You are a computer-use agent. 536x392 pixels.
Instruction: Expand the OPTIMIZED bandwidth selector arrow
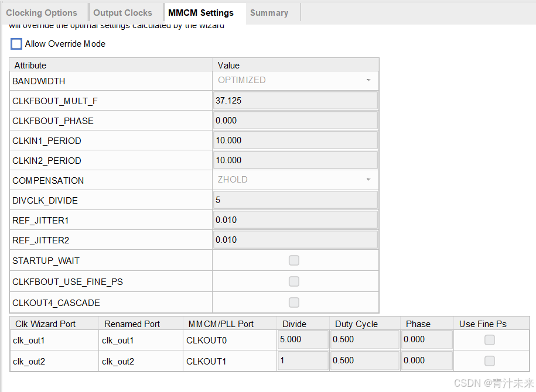click(368, 80)
